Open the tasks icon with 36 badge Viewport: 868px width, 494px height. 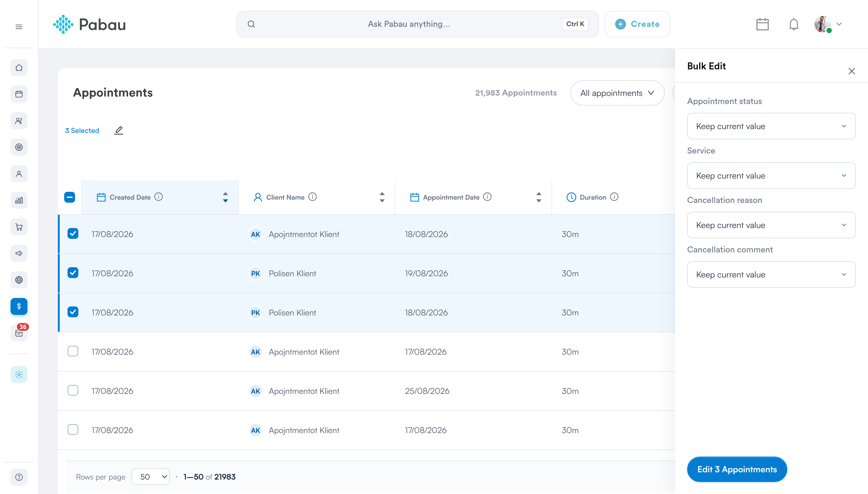pyautogui.click(x=19, y=333)
